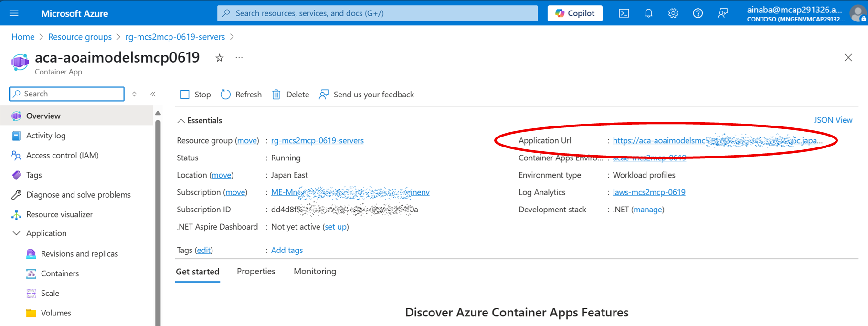Click set up for .NET Aspire Dashboard
The height and width of the screenshot is (326, 868).
(x=336, y=227)
